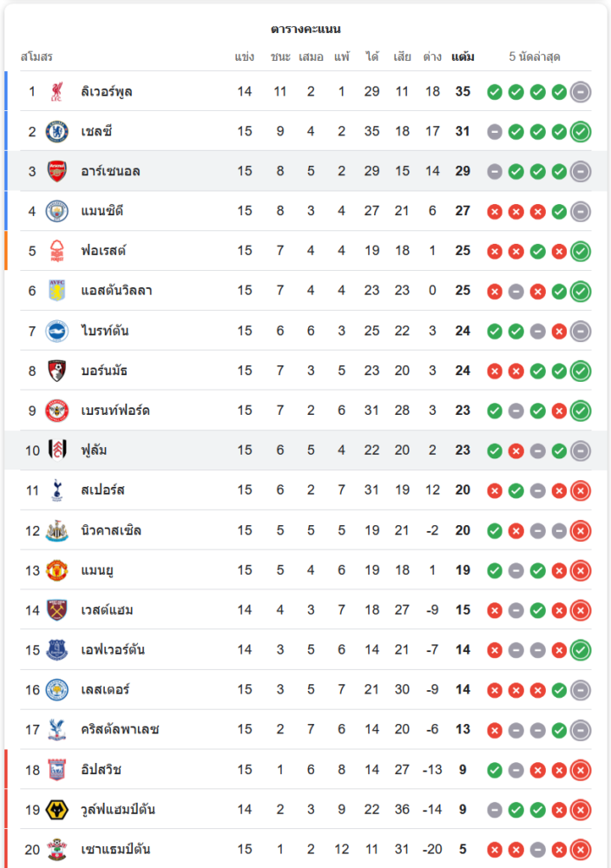
Task: Click the Arsenal club crest icon
Action: pos(56,171)
